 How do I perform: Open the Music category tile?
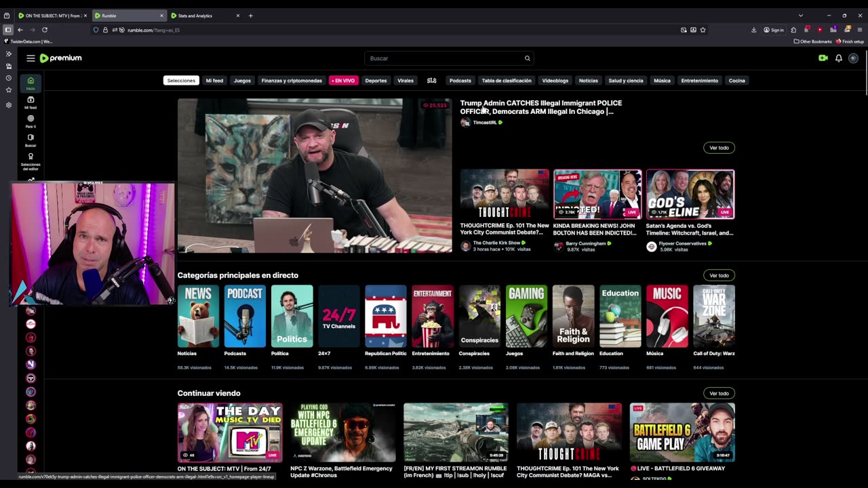(667, 316)
